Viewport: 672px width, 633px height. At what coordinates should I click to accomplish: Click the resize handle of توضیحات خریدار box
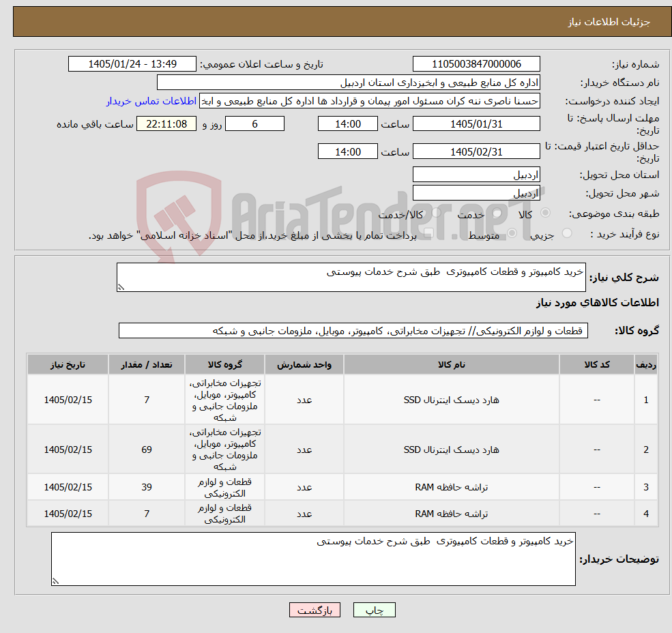pyautogui.click(x=55, y=581)
